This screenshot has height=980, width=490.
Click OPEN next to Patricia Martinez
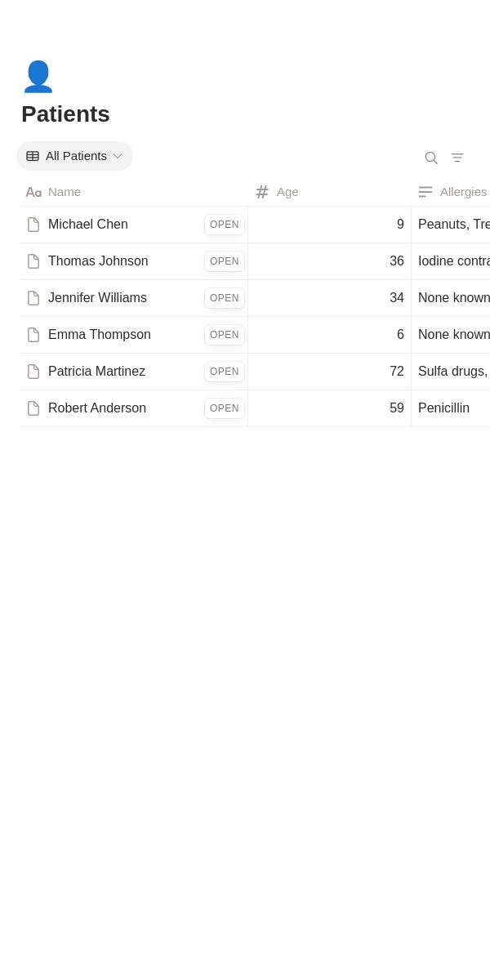click(x=225, y=372)
